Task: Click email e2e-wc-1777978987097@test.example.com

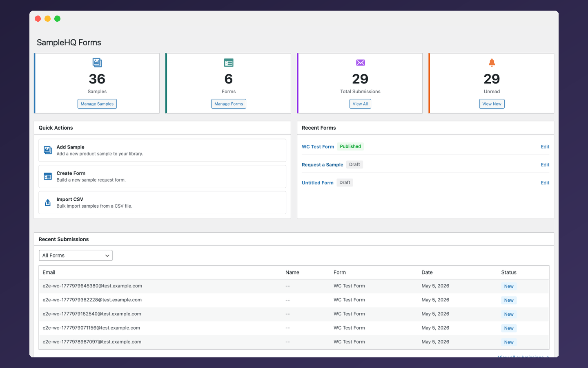Action: 92,341
